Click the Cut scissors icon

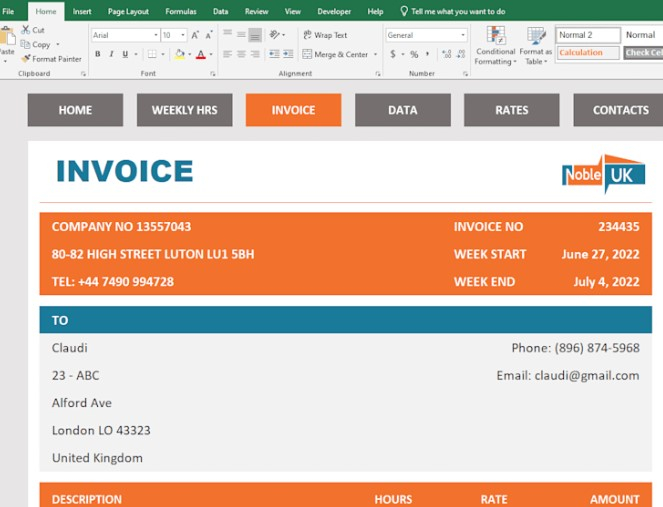[x=26, y=31]
